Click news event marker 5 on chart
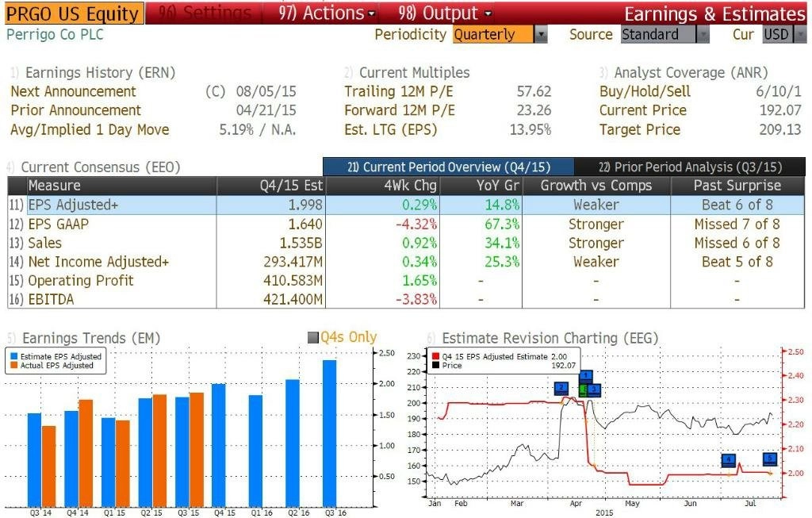Screen dimensions: 812x518 770,459
